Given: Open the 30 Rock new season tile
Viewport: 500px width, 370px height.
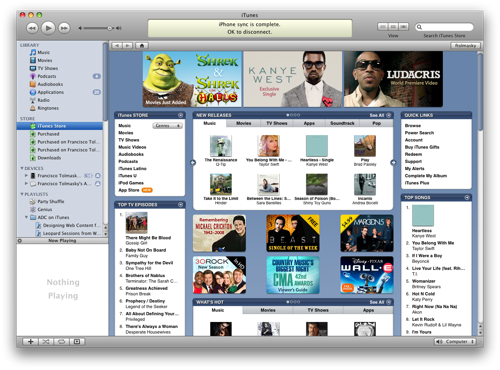Looking at the screenshot, I should point(219,275).
